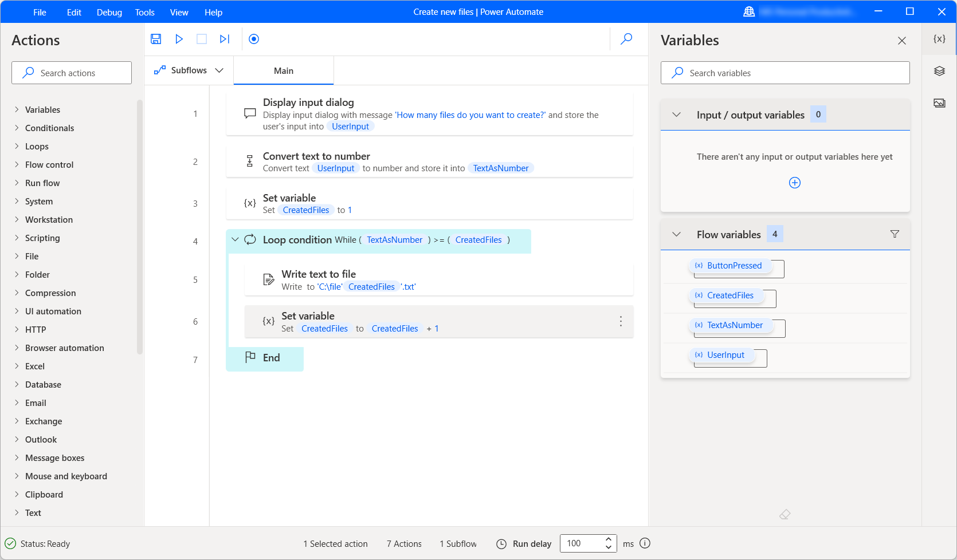Run the flow with the play icon
Image resolution: width=957 pixels, height=560 pixels.
click(179, 39)
